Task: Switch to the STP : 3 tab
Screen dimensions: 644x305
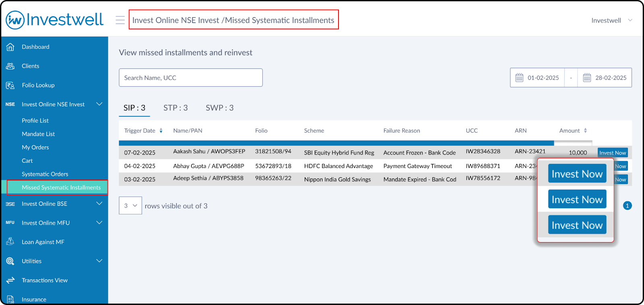Action: pyautogui.click(x=175, y=108)
